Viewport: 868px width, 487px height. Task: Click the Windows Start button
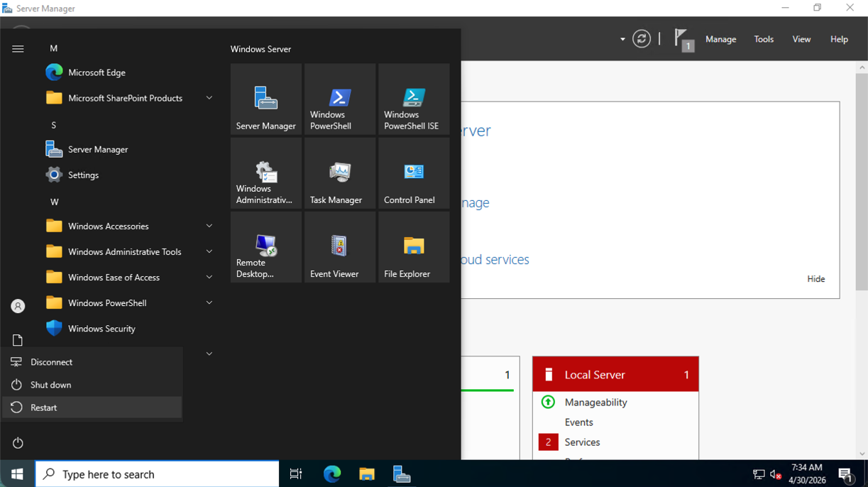tap(17, 474)
